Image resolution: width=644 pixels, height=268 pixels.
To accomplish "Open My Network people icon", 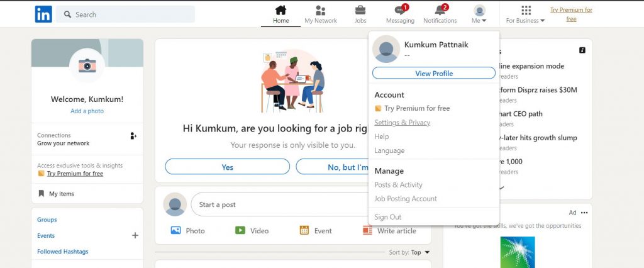I will tap(321, 10).
